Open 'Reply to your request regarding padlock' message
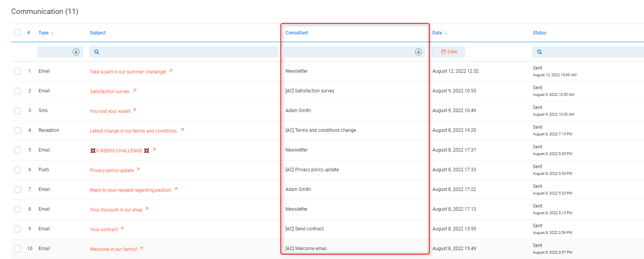Image resolution: width=644 pixels, height=259 pixels. 130,190
